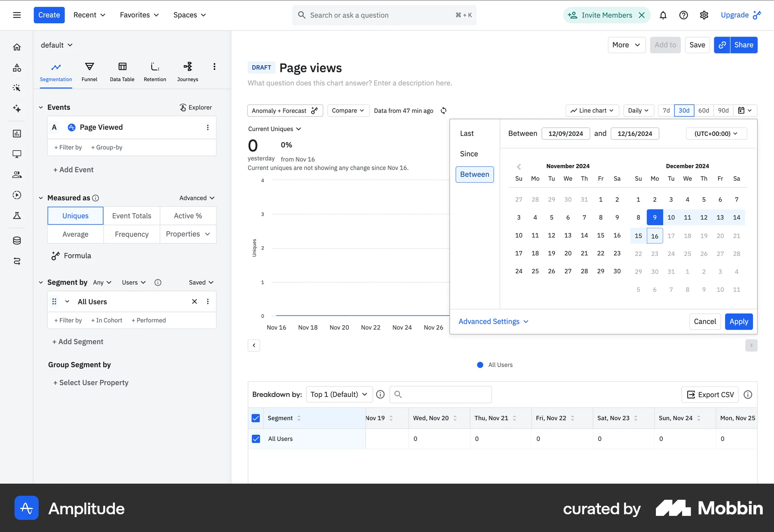774x532 pixels.
Task: Apply the selected date range
Action: coord(739,321)
